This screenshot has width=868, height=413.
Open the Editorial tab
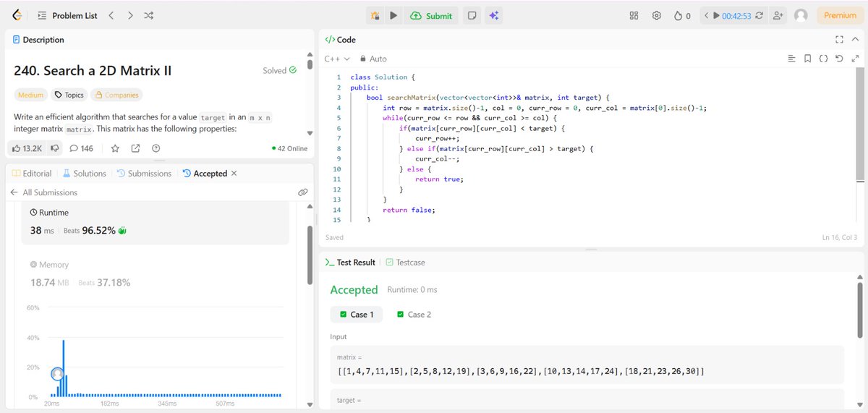[x=32, y=174]
